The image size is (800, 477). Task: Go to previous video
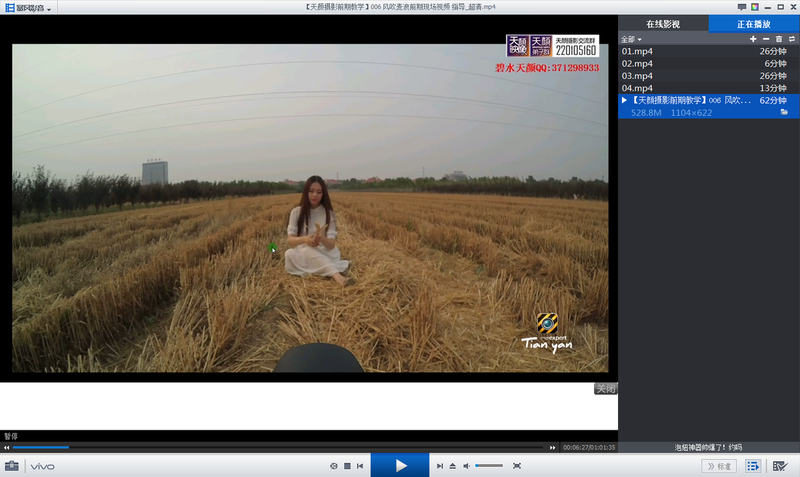[360, 466]
